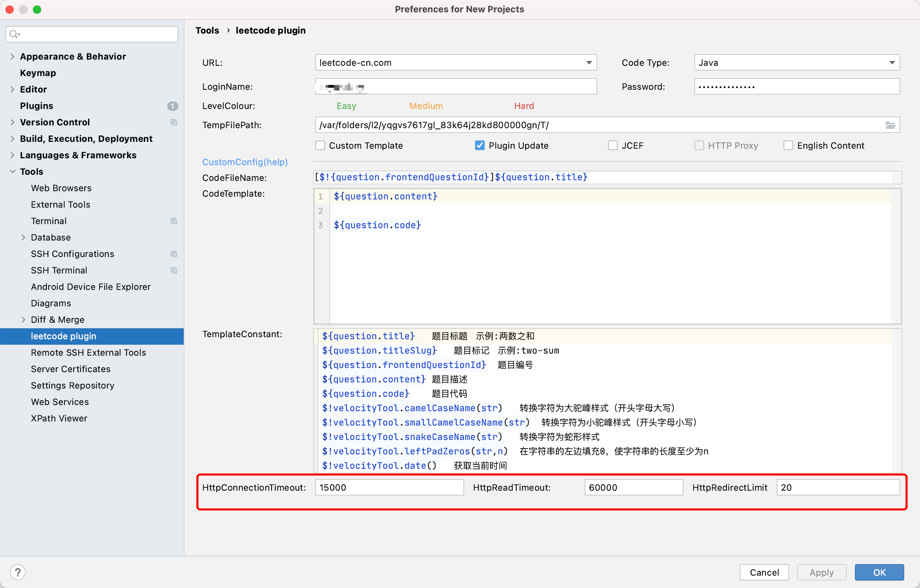The image size is (920, 588).
Task: Click the CodeFileName template field
Action: tap(607, 177)
